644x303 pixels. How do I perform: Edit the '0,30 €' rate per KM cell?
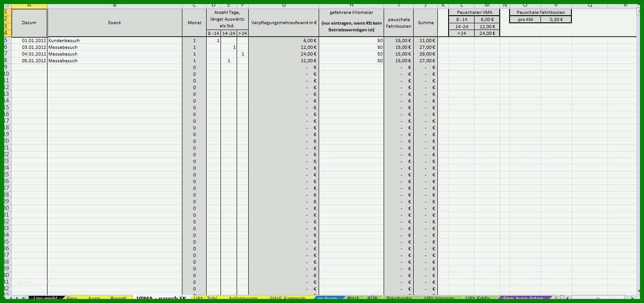(x=556, y=19)
